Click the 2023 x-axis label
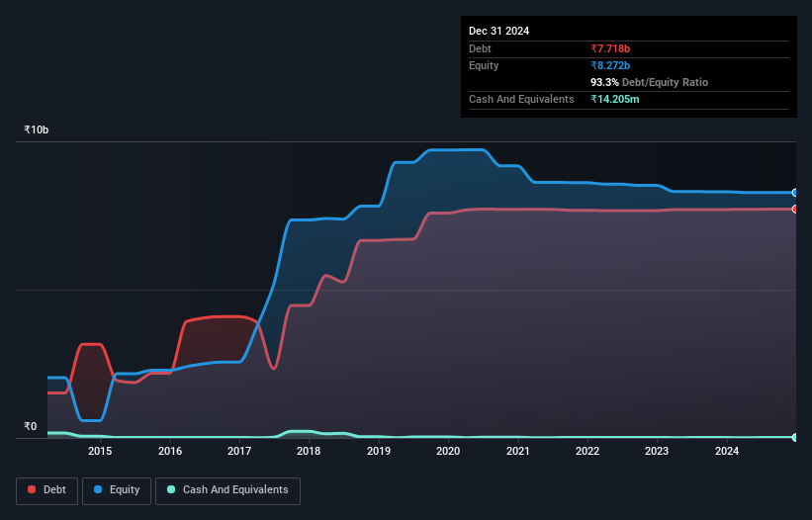 (x=657, y=451)
